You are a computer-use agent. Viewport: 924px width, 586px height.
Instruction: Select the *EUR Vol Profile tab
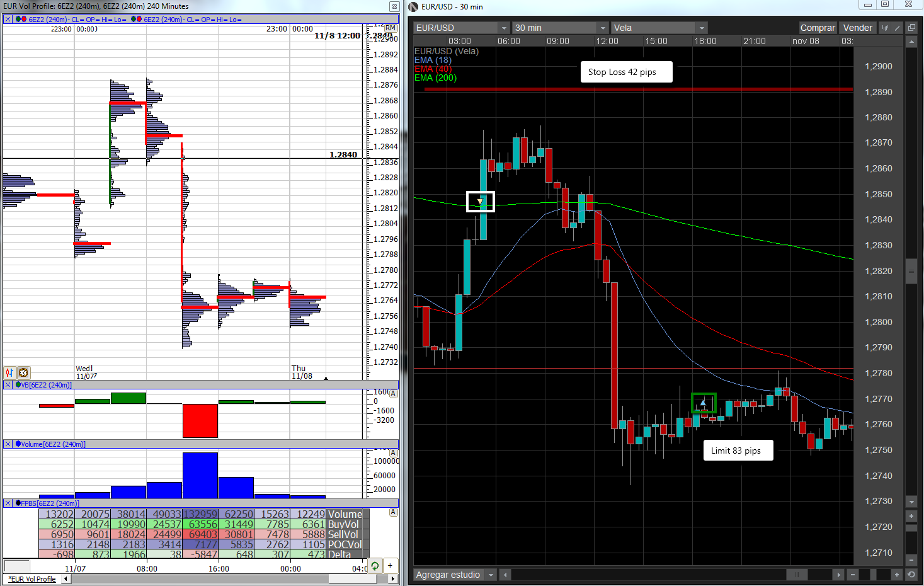32,579
